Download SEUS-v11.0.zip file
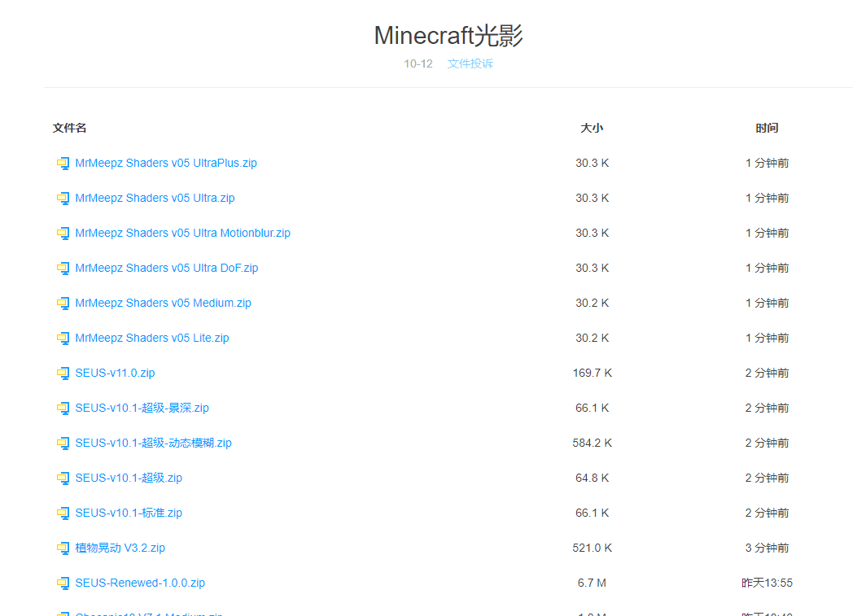This screenshot has height=616, width=857. (x=116, y=373)
